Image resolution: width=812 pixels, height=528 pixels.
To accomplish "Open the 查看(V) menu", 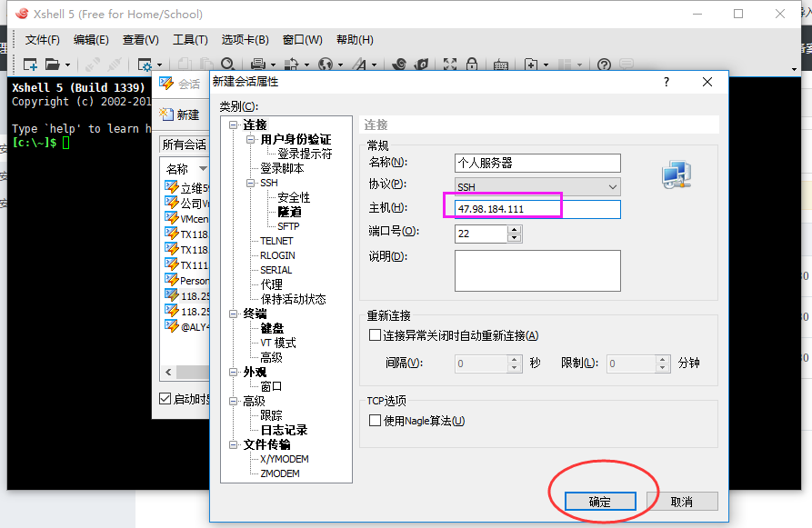I will 141,40.
